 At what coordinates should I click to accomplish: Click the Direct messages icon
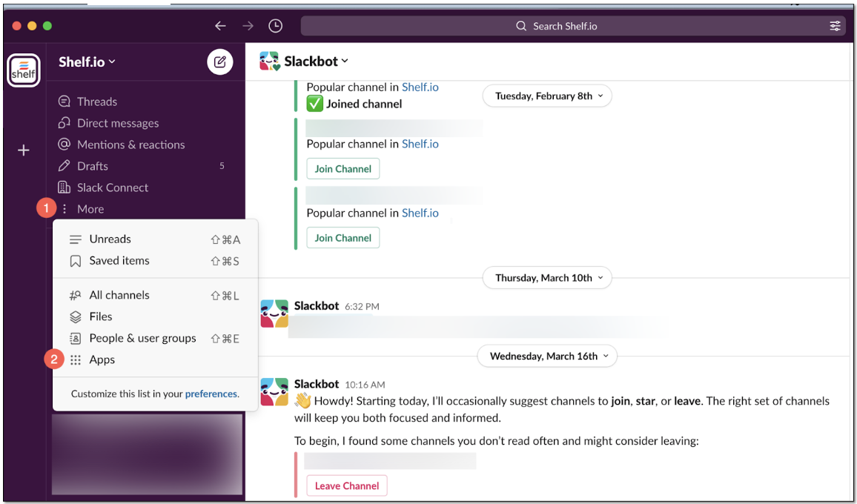(x=64, y=123)
